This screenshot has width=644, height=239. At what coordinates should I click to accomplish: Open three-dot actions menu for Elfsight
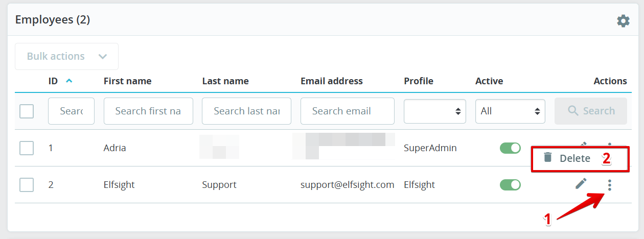[x=609, y=185]
